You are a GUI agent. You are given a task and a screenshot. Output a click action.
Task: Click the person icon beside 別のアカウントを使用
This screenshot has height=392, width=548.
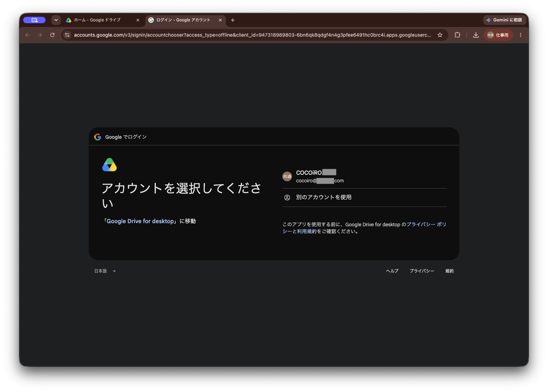pyautogui.click(x=287, y=198)
